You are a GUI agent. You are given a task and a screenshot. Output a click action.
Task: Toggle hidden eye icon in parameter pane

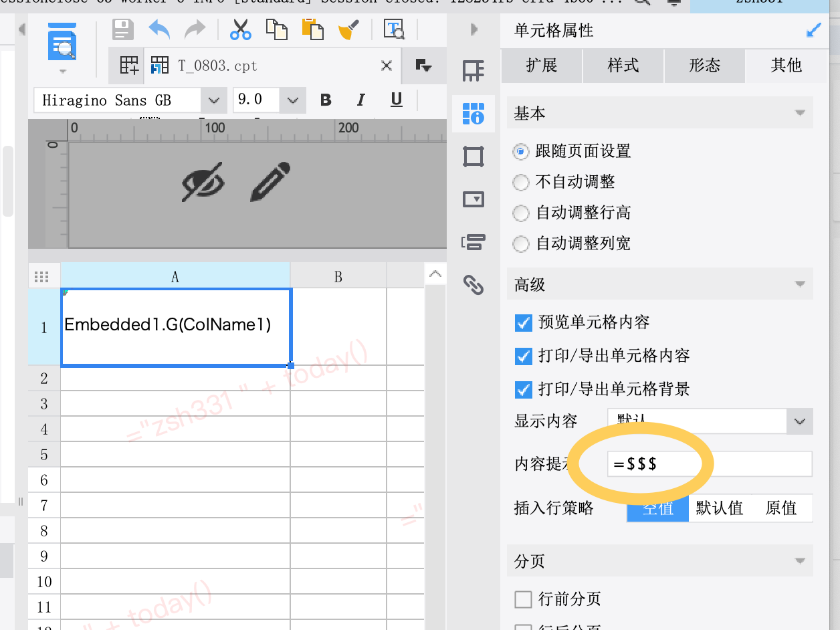pos(203,181)
